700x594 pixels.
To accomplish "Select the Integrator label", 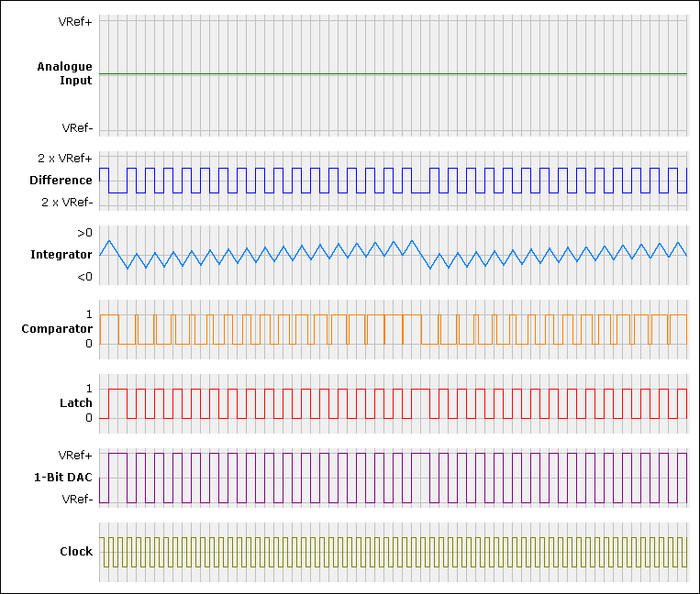I will pos(61,255).
